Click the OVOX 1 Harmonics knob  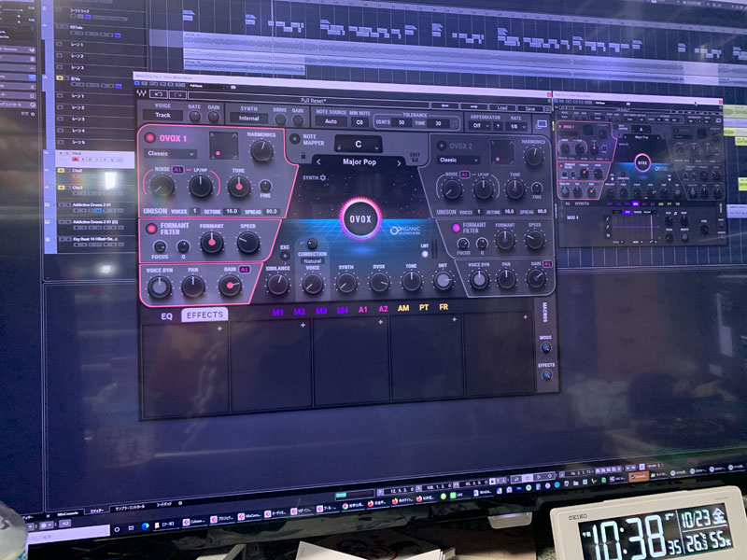pos(261,150)
